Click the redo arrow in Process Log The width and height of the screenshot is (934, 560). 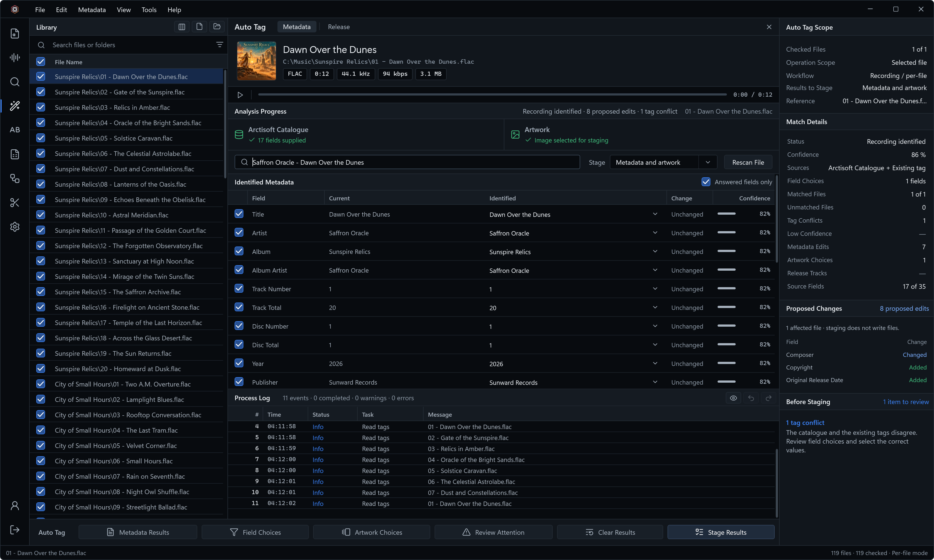click(x=768, y=398)
